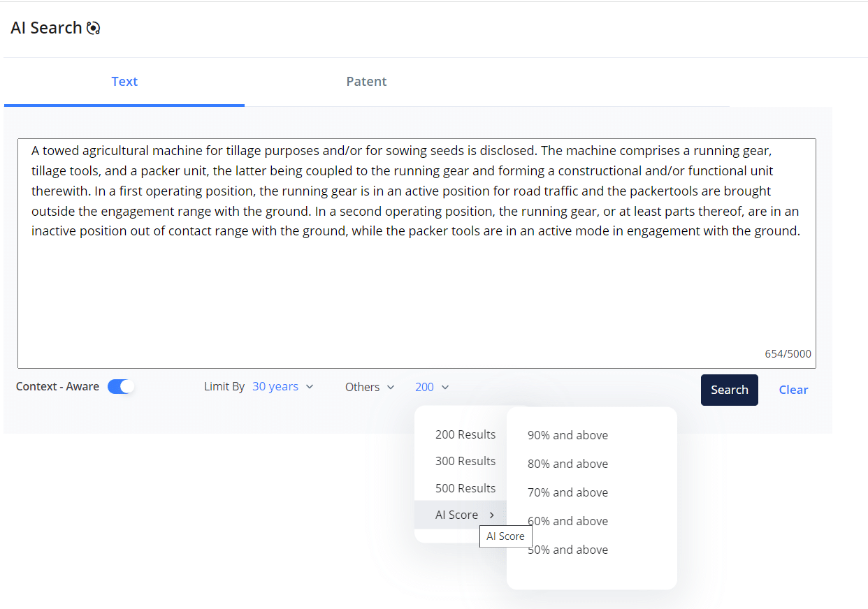Click inside the search text area
This screenshot has height=609, width=868.
click(417, 254)
